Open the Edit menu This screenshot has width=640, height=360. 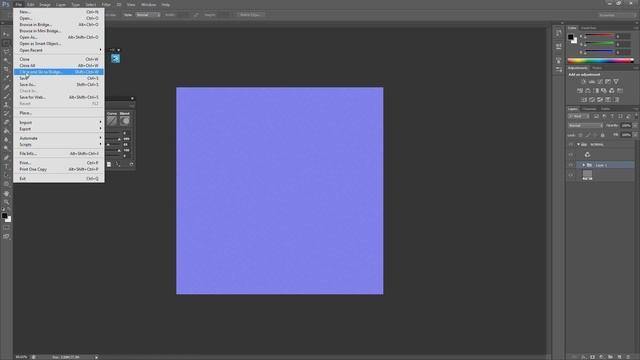pos(31,4)
